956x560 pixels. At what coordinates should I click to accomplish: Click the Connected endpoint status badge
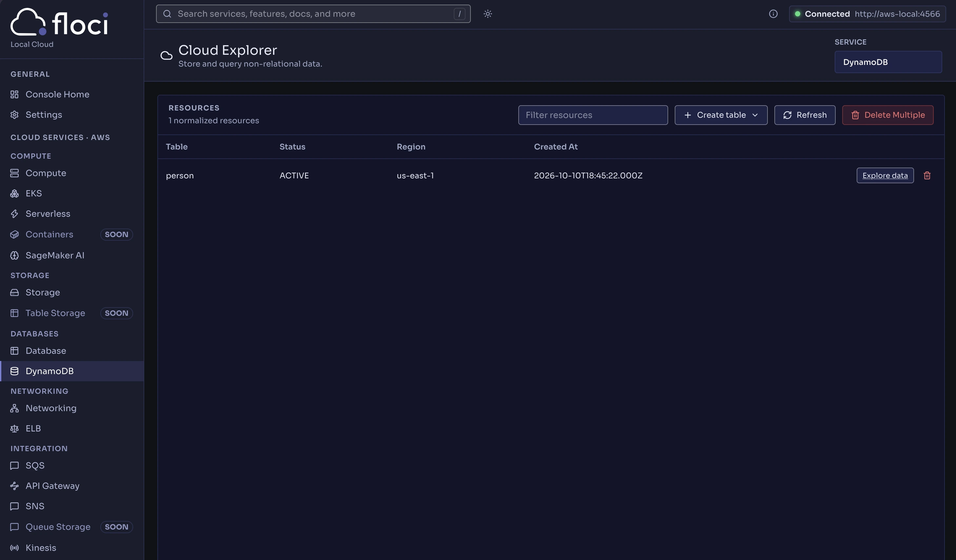[867, 14]
